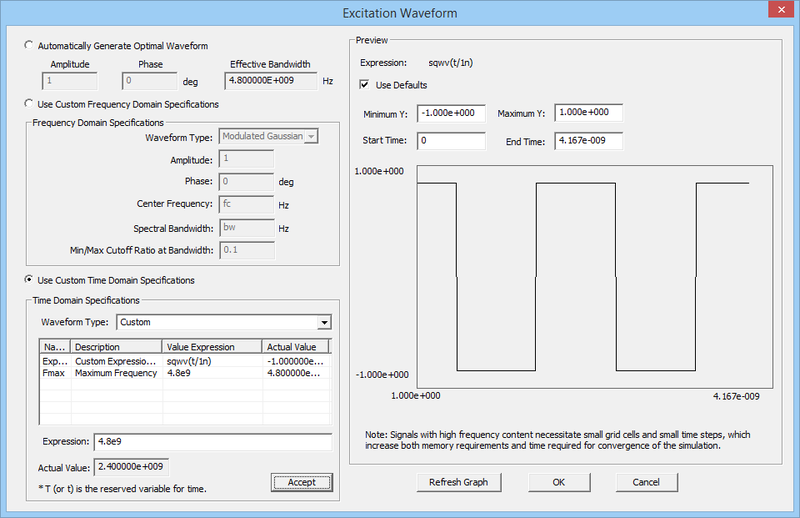Click the Expression input field
Viewport: 800px width, 518px height.
[x=211, y=442]
